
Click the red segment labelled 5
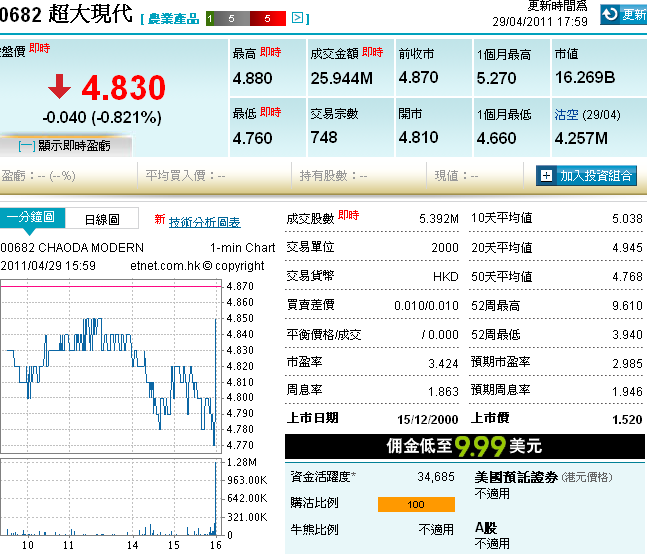coord(268,19)
